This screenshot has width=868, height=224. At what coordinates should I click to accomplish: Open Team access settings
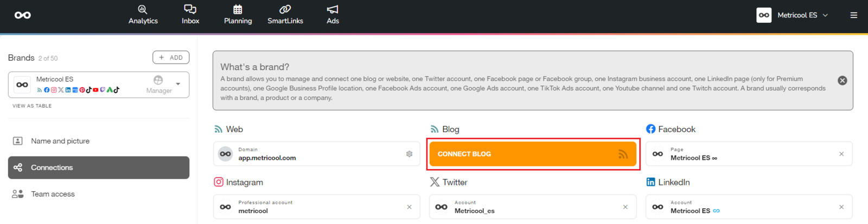click(x=53, y=194)
